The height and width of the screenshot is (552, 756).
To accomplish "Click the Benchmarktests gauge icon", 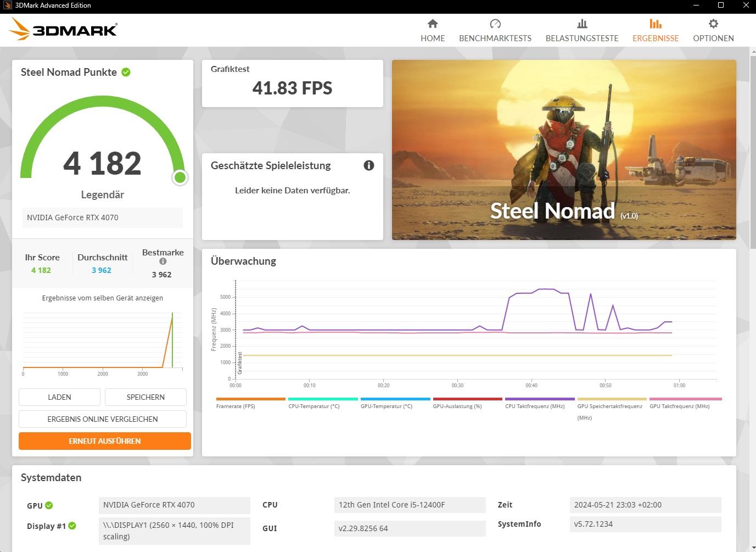I will [x=495, y=24].
